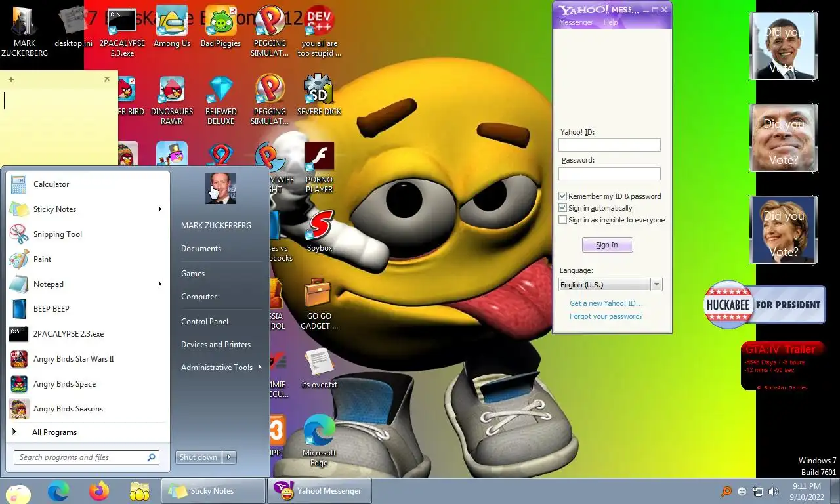Expand All Programs list
Image resolution: width=840 pixels, height=504 pixels.
click(x=88, y=432)
